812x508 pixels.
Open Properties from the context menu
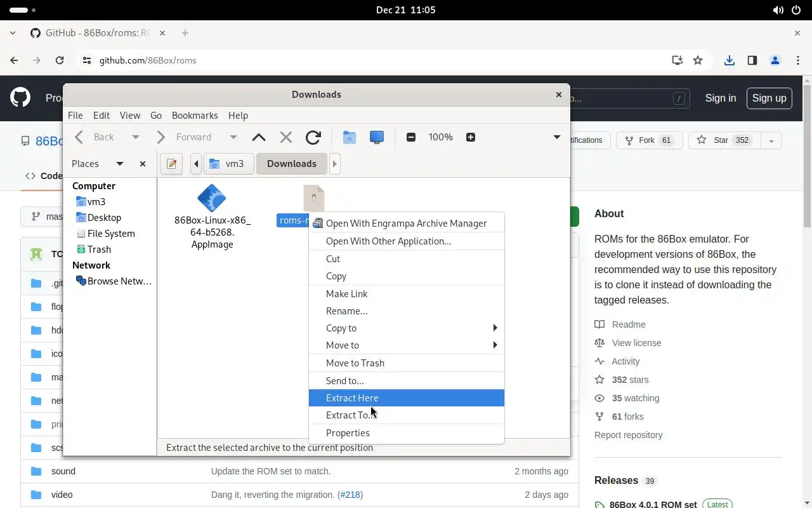[406, 433]
